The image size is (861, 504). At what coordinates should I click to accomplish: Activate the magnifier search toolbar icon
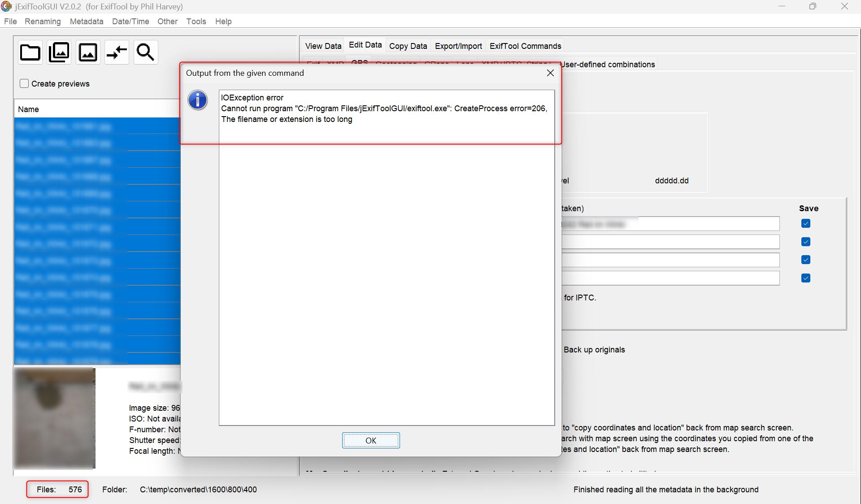145,52
